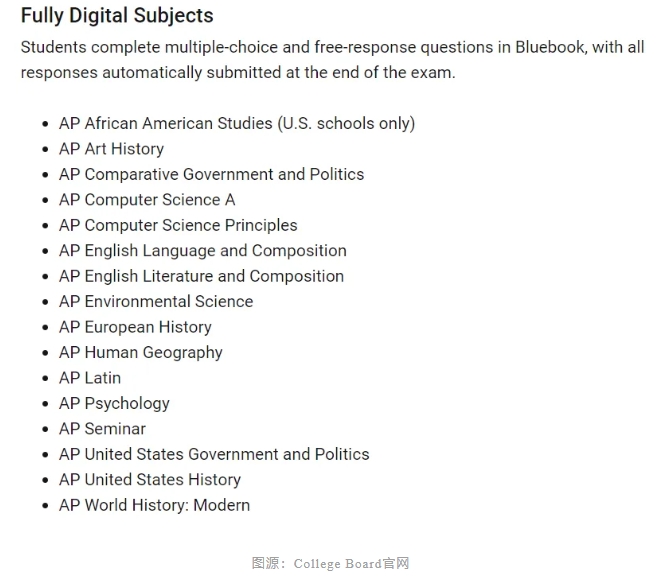This screenshot has height=578, width=666.
Task: Select the AP European History item
Action: (x=135, y=327)
